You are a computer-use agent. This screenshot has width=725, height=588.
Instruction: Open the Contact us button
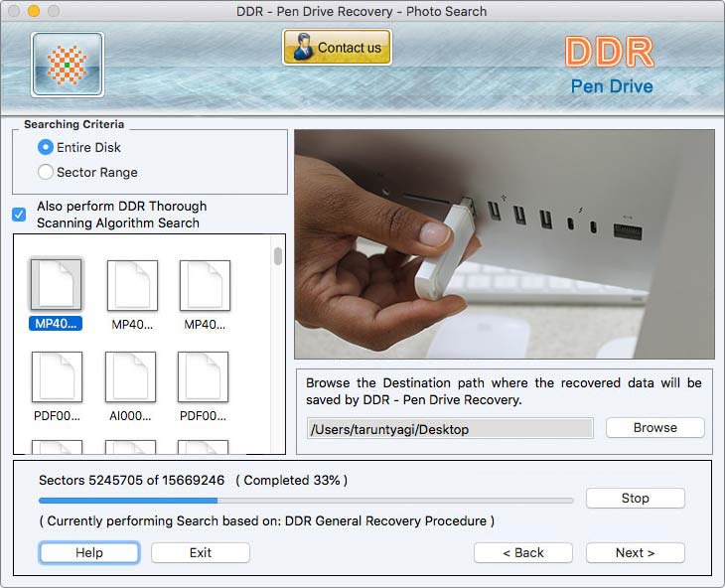[x=337, y=47]
